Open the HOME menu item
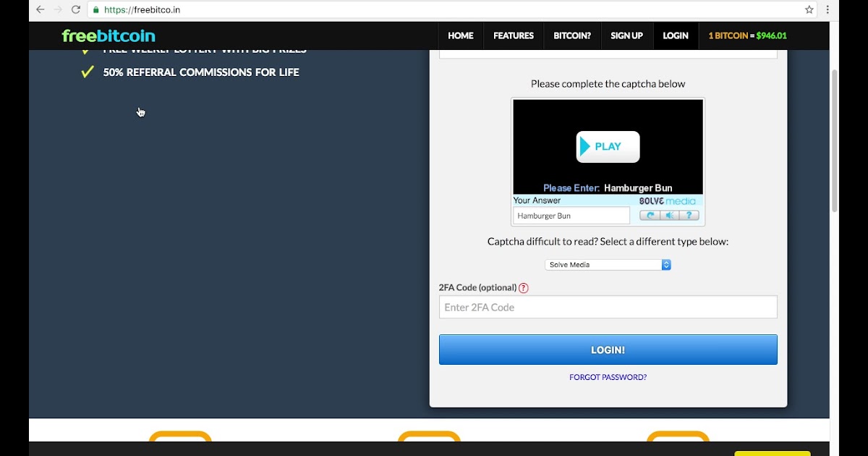The image size is (868, 456). click(x=461, y=35)
